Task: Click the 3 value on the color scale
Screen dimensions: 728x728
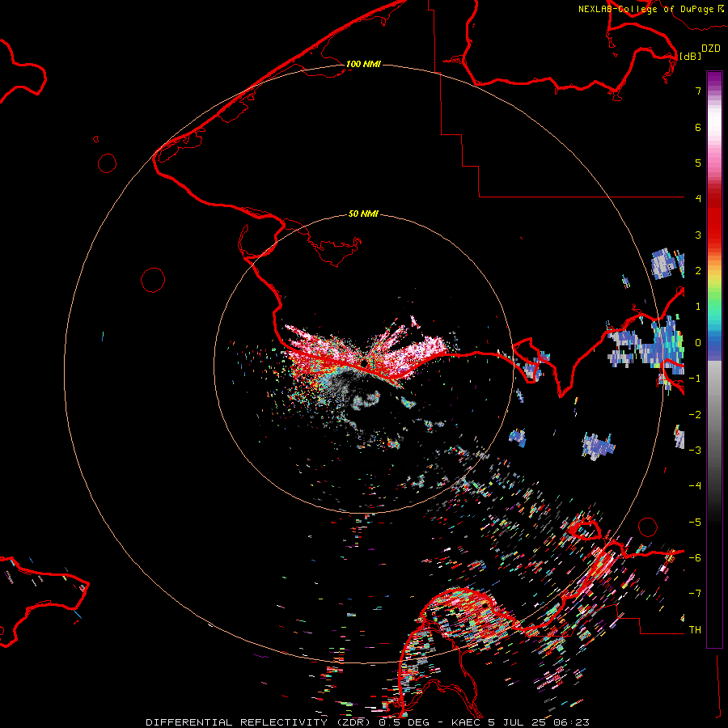Action: [x=698, y=235]
